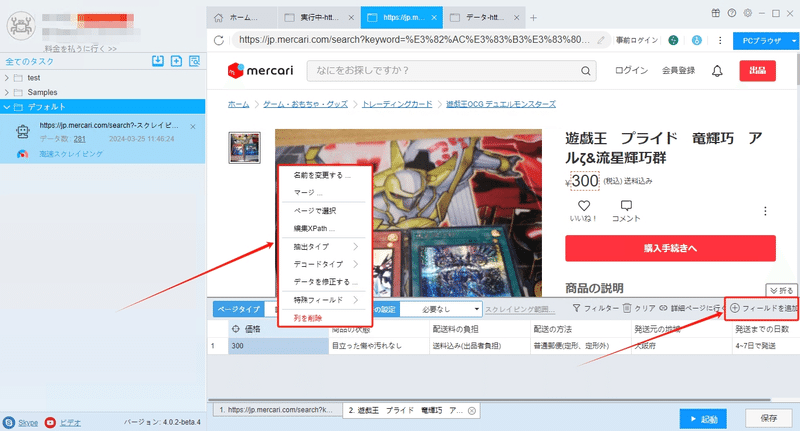Click the product thumbnail image

click(x=244, y=147)
